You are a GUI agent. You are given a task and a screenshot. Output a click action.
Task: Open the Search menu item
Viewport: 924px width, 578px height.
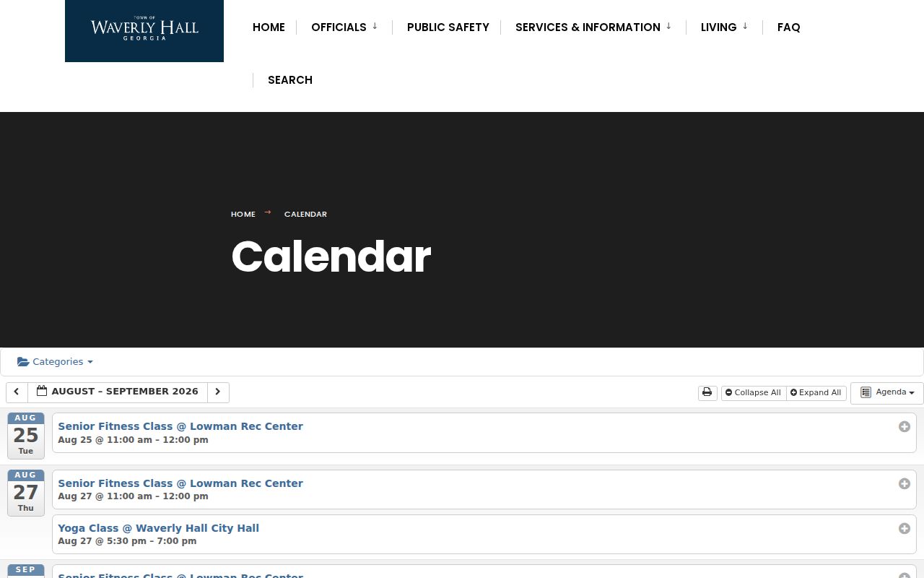tap(290, 80)
